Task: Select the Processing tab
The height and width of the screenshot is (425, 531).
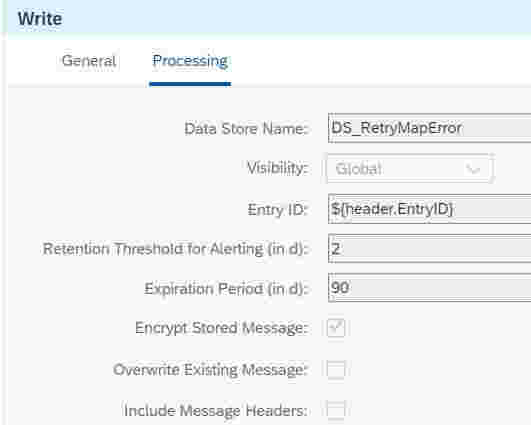Action: click(x=190, y=61)
